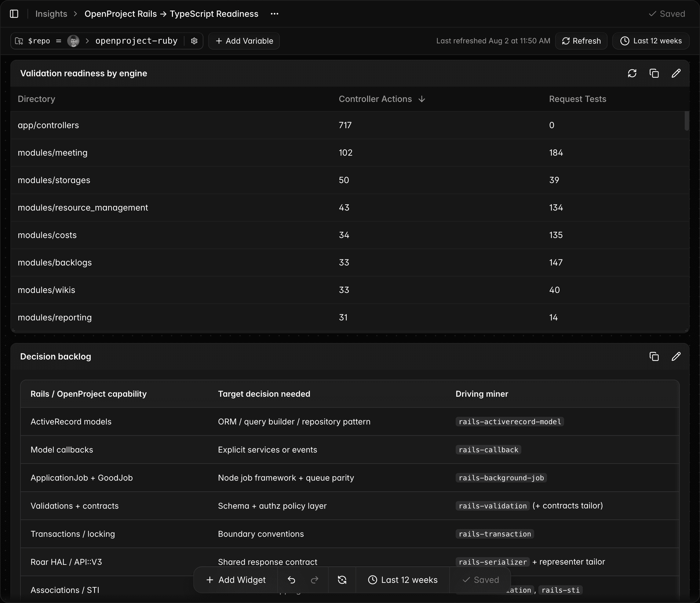Click the Request Tests column header
This screenshot has height=603, width=700.
pos(577,99)
